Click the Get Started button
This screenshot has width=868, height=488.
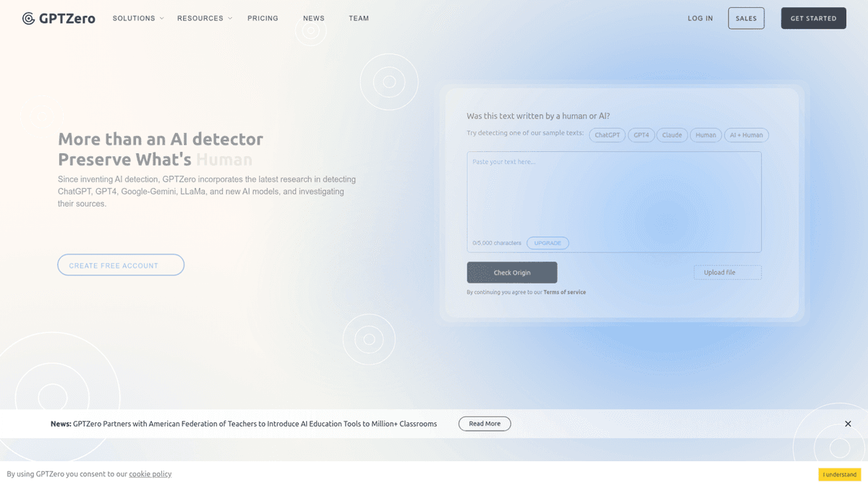coord(813,18)
